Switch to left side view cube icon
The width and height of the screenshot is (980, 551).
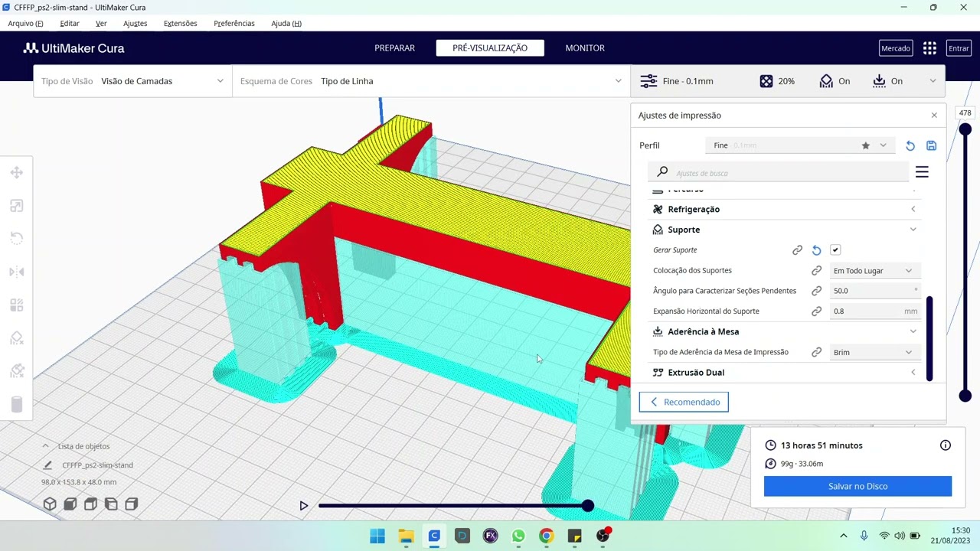(x=111, y=504)
